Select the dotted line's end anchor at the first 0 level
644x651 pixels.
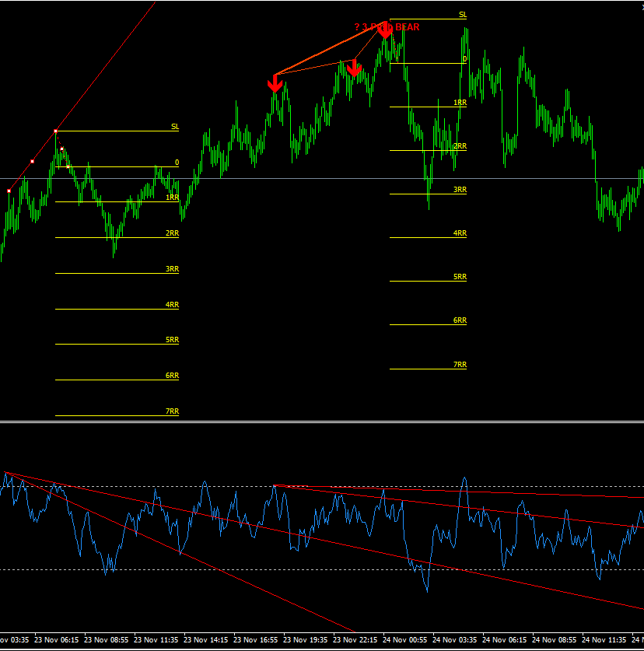(x=68, y=166)
